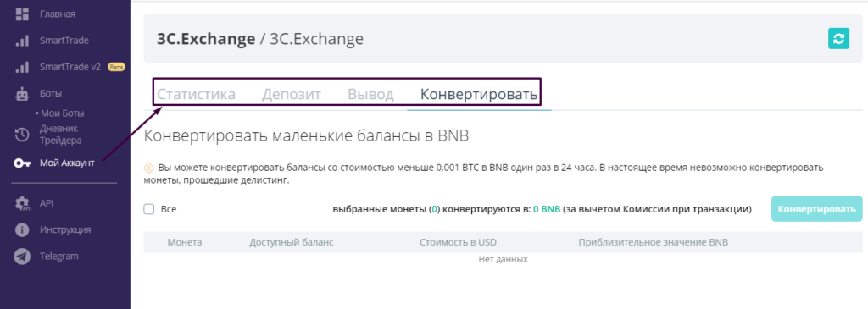Open the API gear icon
868x309 pixels.
[22, 203]
